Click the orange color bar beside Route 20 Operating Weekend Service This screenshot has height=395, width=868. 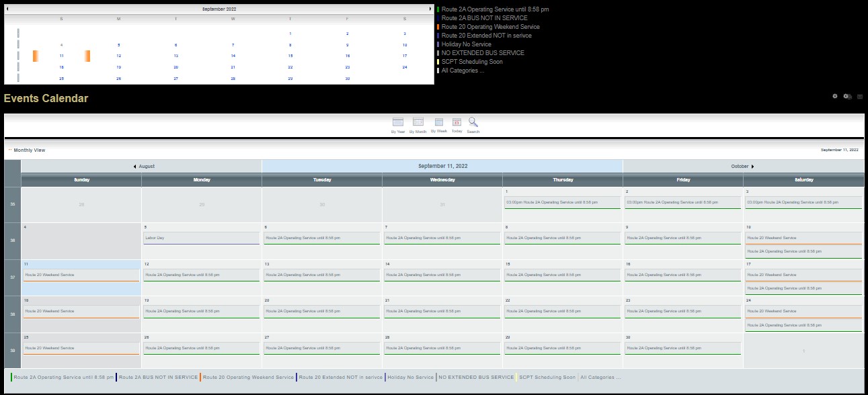pyautogui.click(x=201, y=378)
